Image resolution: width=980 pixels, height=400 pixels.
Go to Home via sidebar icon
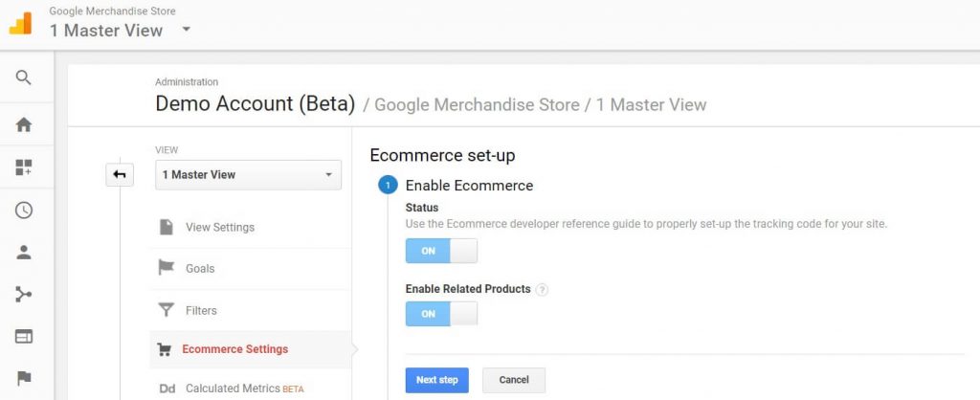coord(23,124)
